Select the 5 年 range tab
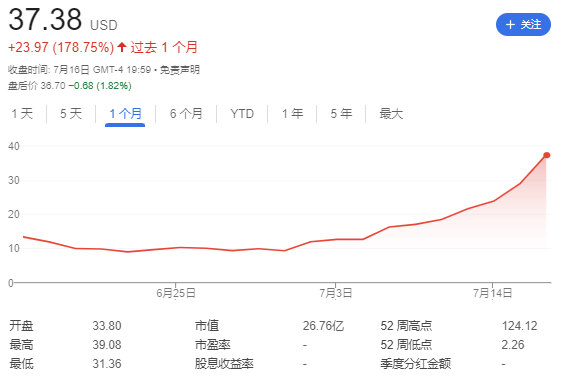This screenshot has width=564, height=380. [x=341, y=114]
